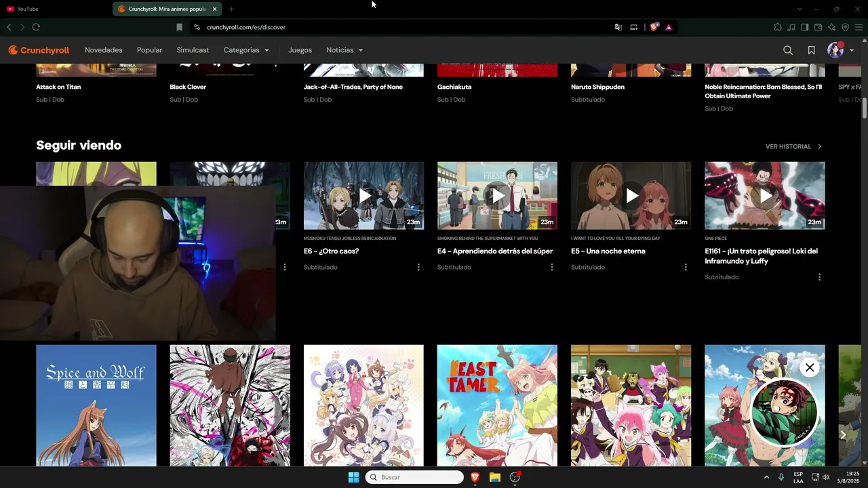
Task: Close the floating Tanjiro avatar widget
Action: pyautogui.click(x=810, y=367)
